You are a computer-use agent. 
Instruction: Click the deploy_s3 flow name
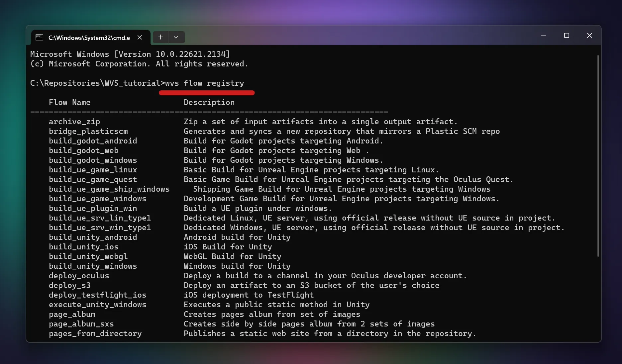point(69,285)
